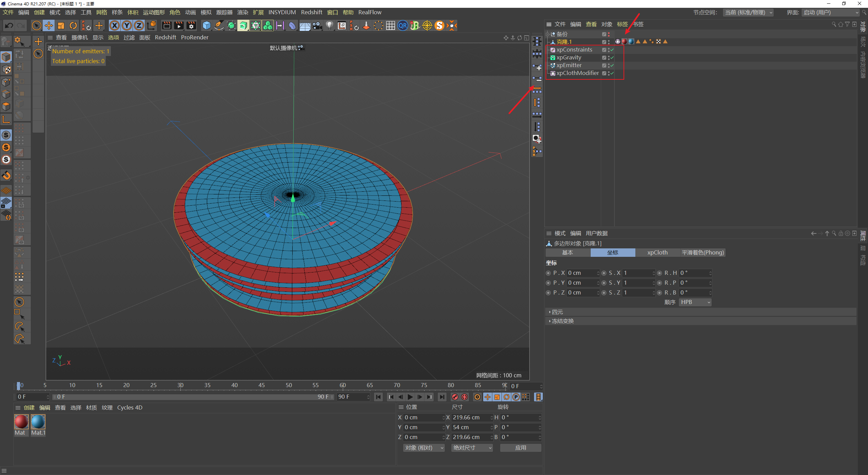
Task: Click the Light bulb object icon
Action: [x=329, y=25]
